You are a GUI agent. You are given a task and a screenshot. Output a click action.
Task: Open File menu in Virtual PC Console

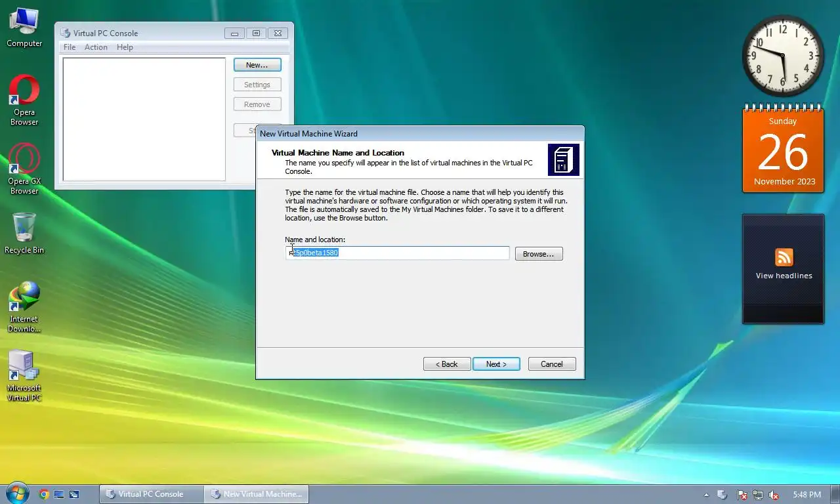click(x=70, y=47)
